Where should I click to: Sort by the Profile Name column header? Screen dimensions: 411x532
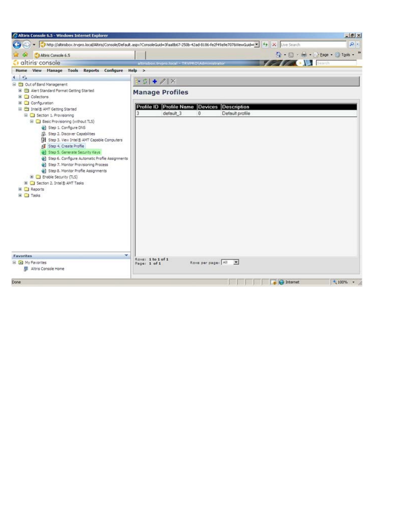point(178,107)
